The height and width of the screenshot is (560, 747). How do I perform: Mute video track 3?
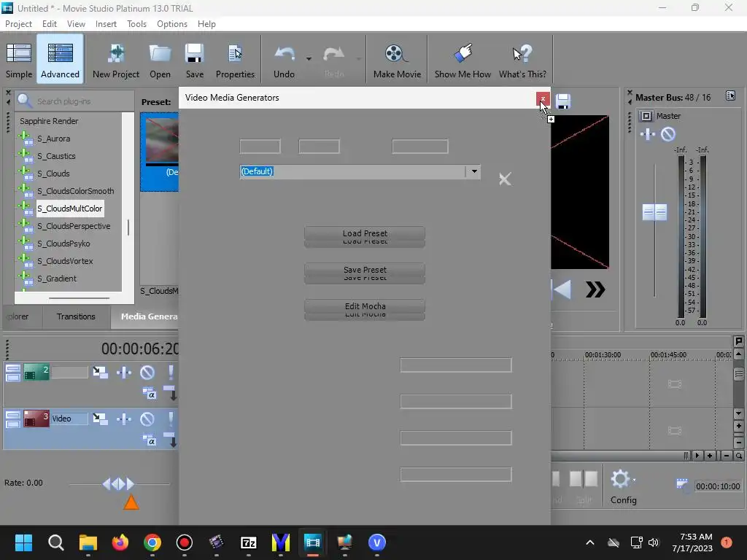147,419
